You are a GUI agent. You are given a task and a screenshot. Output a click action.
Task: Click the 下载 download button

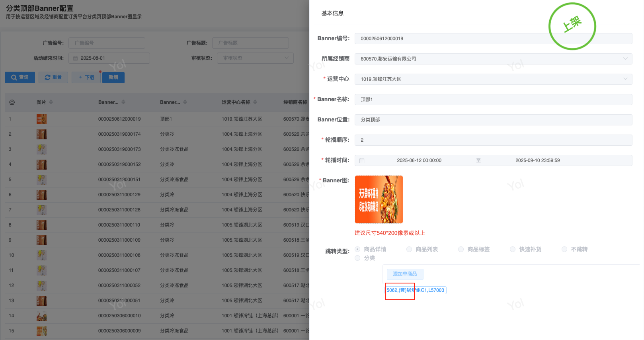(86, 77)
